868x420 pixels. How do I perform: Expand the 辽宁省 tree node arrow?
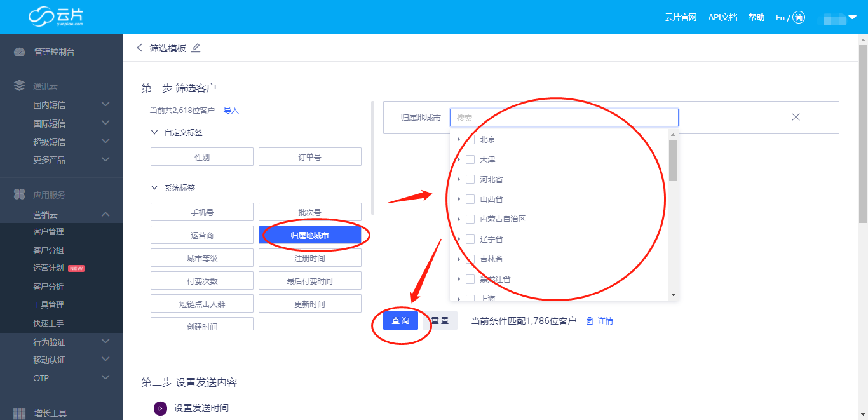click(458, 239)
